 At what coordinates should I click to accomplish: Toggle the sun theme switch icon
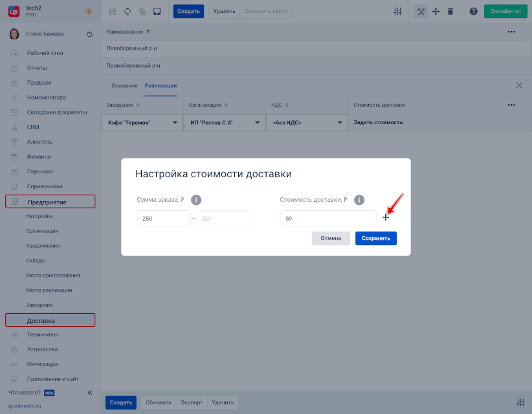(88, 12)
